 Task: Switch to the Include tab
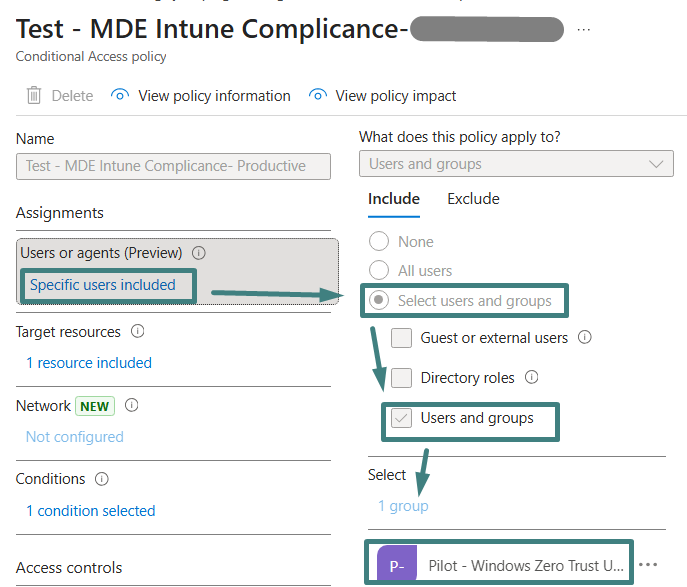pyautogui.click(x=393, y=199)
